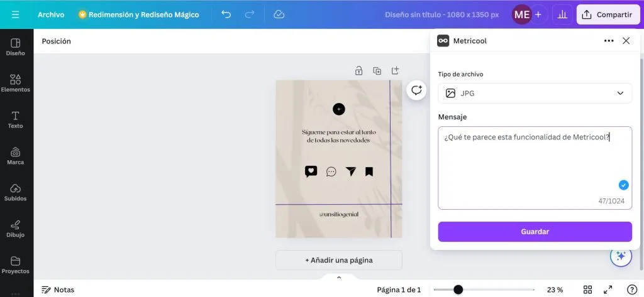This screenshot has width=644, height=297.
Task: Toggle the page lock icon
Action: [358, 70]
